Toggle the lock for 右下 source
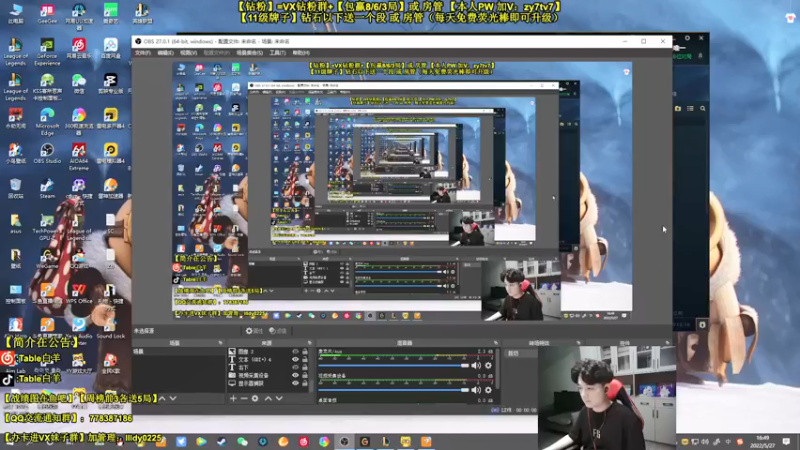800x450 pixels. [x=305, y=367]
